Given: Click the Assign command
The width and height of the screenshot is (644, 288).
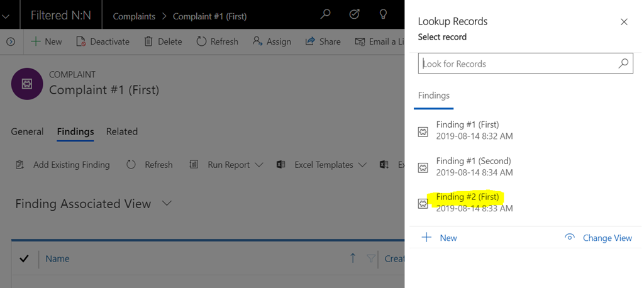Looking at the screenshot, I should [x=272, y=42].
